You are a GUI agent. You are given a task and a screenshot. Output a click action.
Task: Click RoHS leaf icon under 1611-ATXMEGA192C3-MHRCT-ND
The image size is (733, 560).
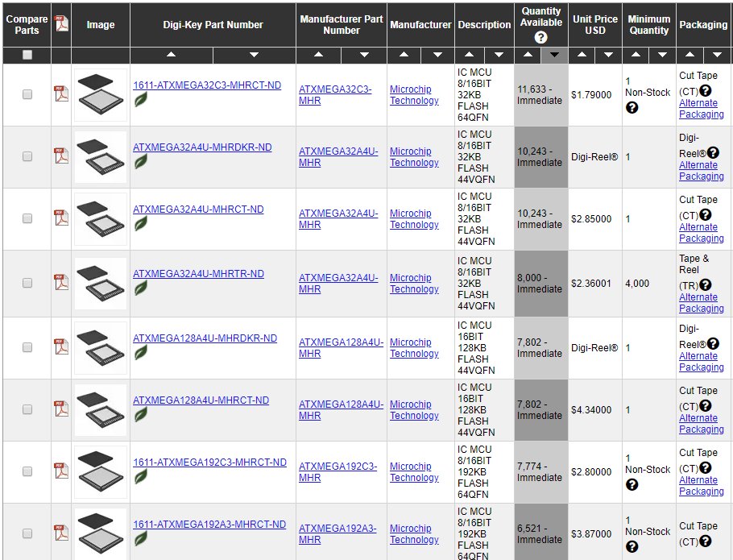click(x=141, y=477)
